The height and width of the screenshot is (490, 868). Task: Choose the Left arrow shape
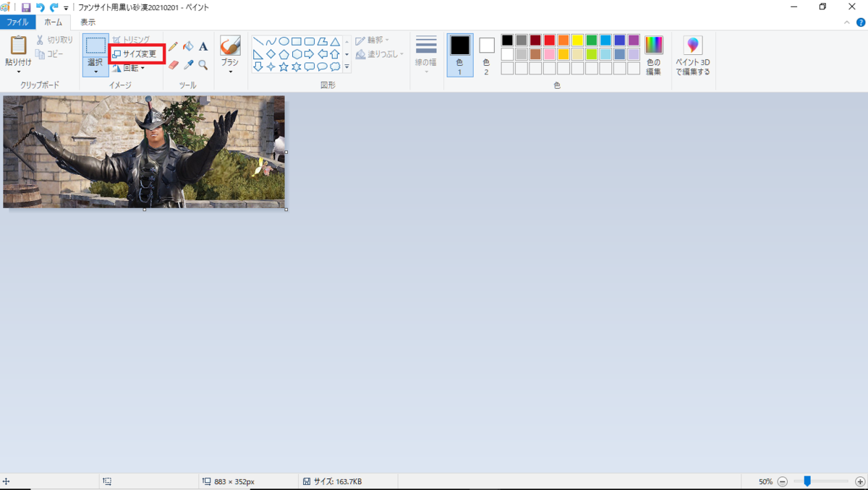click(x=323, y=54)
